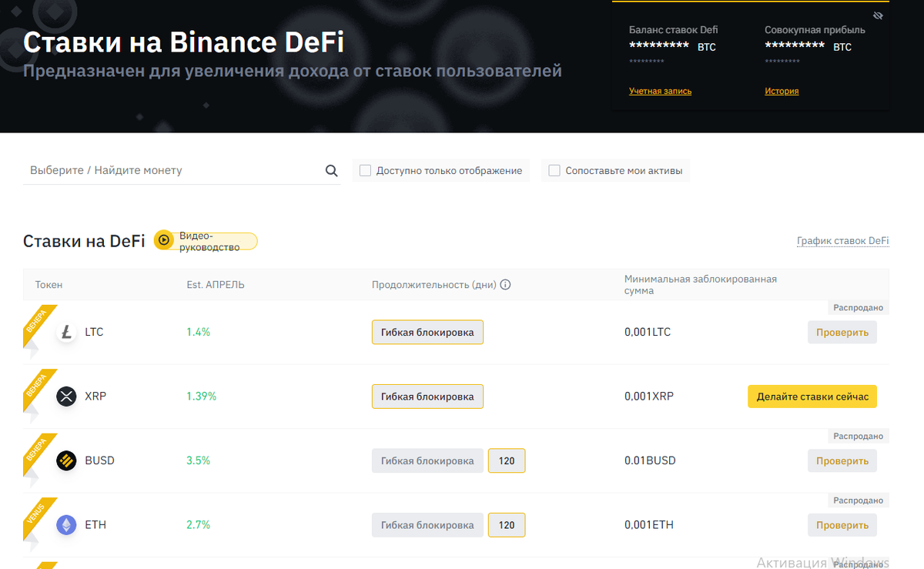Image resolution: width=924 pixels, height=569 pixels.
Task: Click the ETH coin icon
Action: (67, 525)
